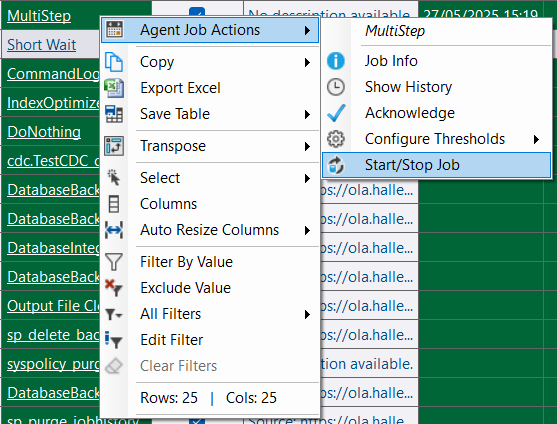
Task: Expand the Copy submenu arrow
Action: point(307,62)
